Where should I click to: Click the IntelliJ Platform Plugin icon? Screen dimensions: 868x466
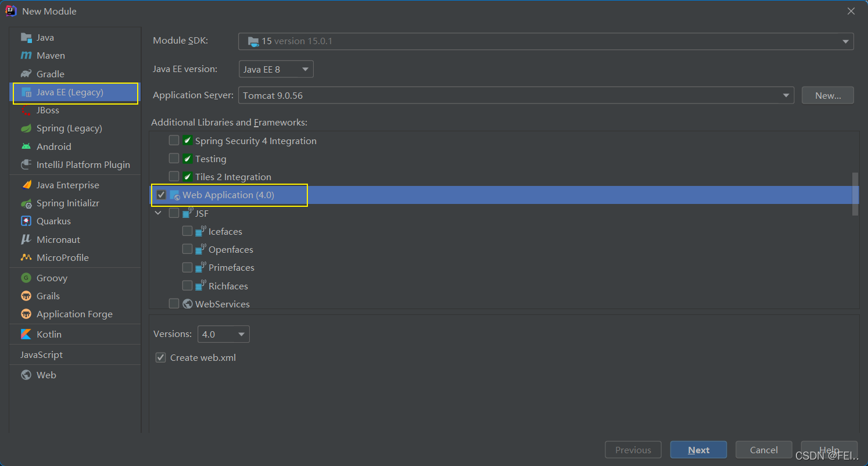coord(26,165)
